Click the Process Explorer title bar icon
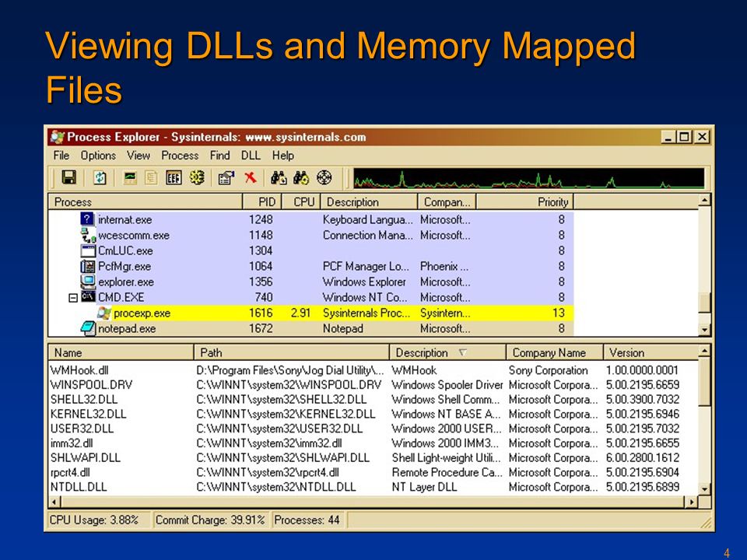 click(57, 137)
